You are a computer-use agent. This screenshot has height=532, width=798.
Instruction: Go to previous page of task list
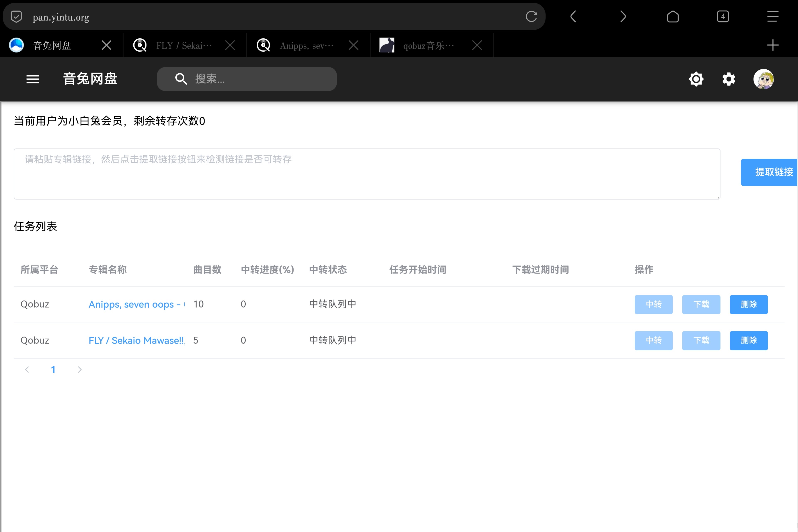(x=27, y=369)
